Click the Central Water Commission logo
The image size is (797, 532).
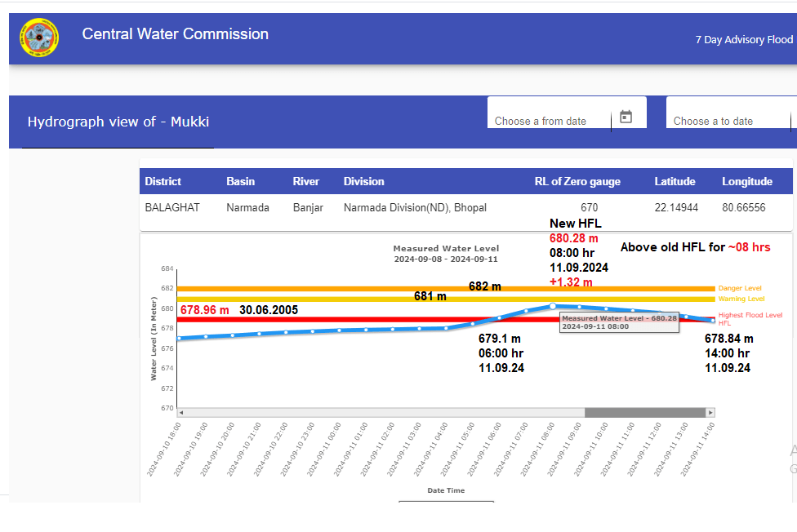[x=39, y=38]
